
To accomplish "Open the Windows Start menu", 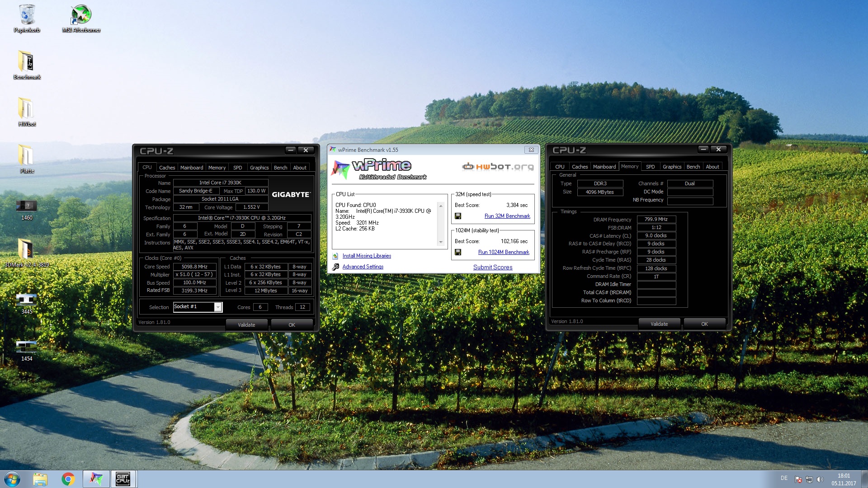I will [x=12, y=479].
